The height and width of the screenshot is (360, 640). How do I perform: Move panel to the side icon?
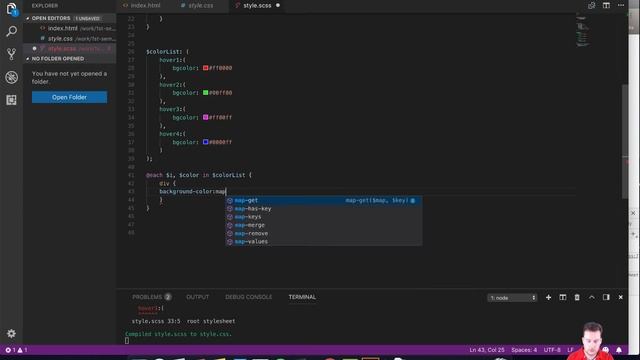pos(606,298)
